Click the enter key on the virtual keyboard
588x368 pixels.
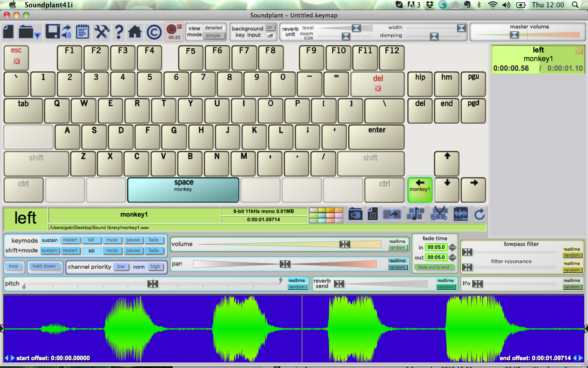377,137
